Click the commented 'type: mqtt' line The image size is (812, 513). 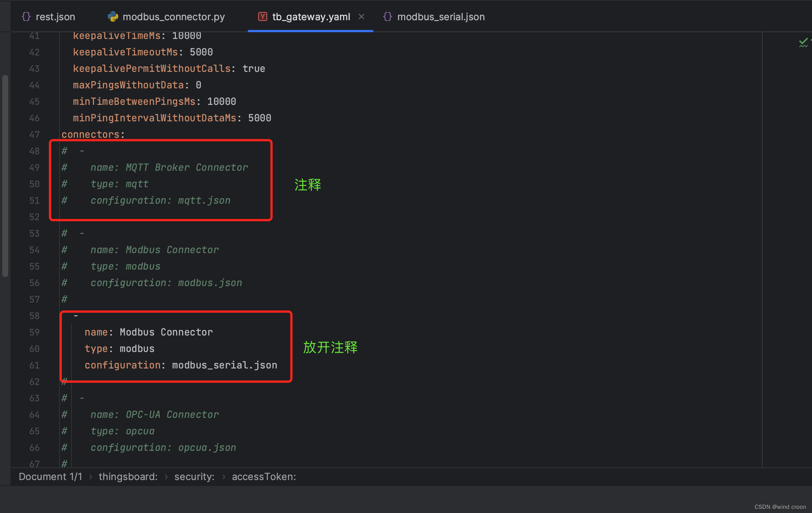click(119, 184)
